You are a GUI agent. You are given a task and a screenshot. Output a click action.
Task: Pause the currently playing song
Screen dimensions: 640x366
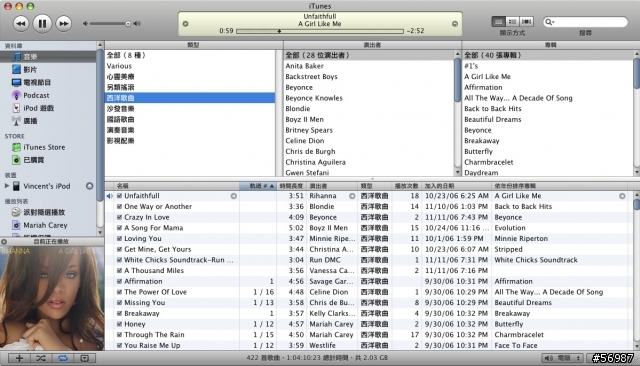coord(42,24)
